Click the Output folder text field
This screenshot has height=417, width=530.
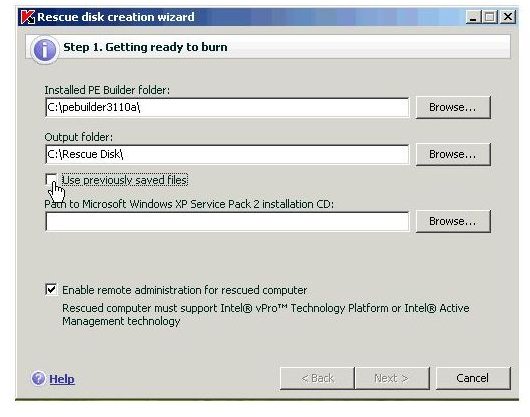227,154
